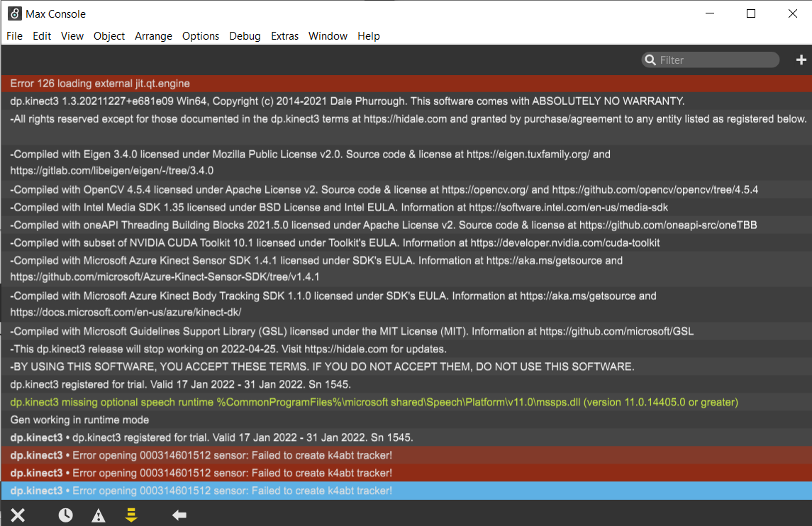Toggle auto-scroll with the yellow down-arrow icon
812x526 pixels.
click(x=131, y=515)
